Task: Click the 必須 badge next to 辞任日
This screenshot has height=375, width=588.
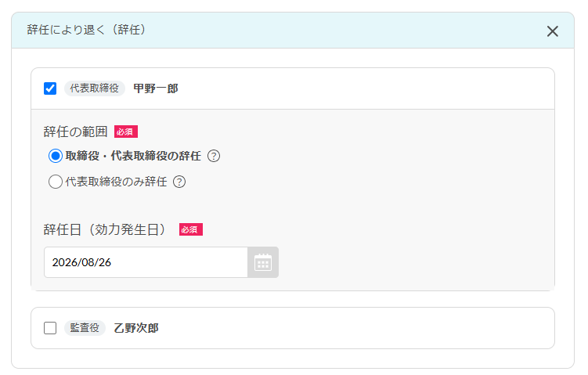Action: (x=191, y=229)
